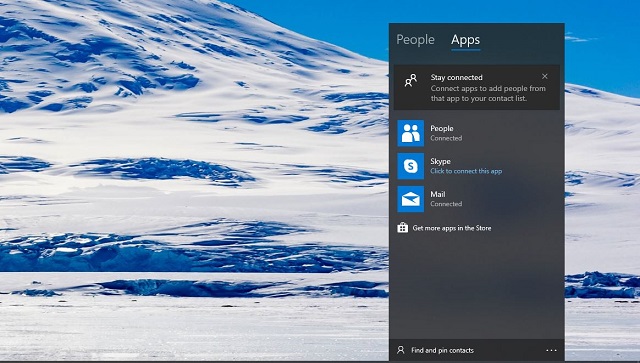The width and height of the screenshot is (640, 363).
Task: Switch to the People tab
Action: pos(415,40)
